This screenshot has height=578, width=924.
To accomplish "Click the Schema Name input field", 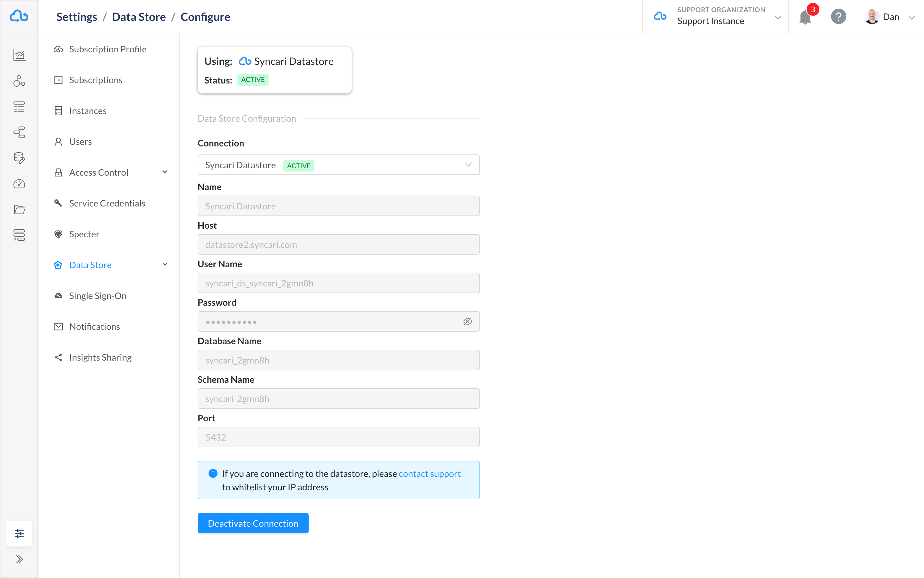I will 339,399.
